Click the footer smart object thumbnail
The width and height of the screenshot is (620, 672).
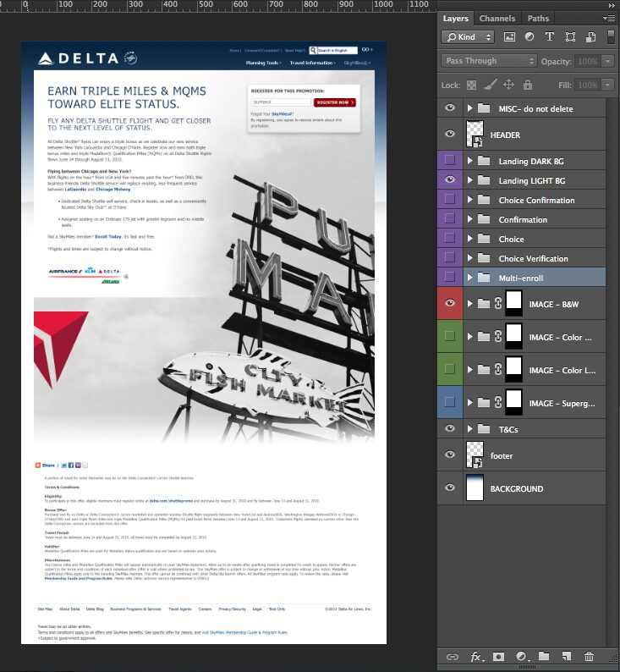(475, 454)
